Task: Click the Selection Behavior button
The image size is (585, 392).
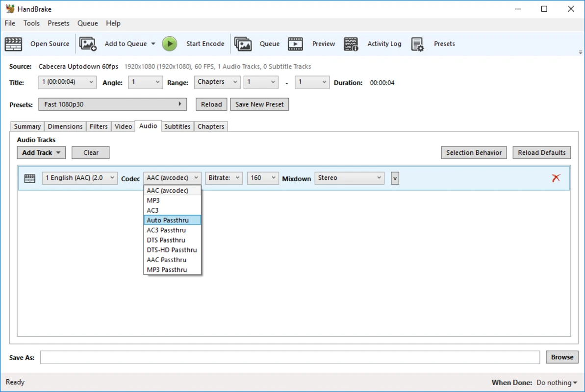Action: coord(474,153)
